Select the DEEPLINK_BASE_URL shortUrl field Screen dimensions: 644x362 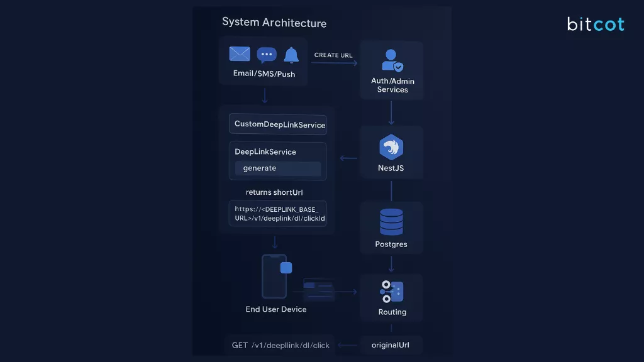(277, 213)
